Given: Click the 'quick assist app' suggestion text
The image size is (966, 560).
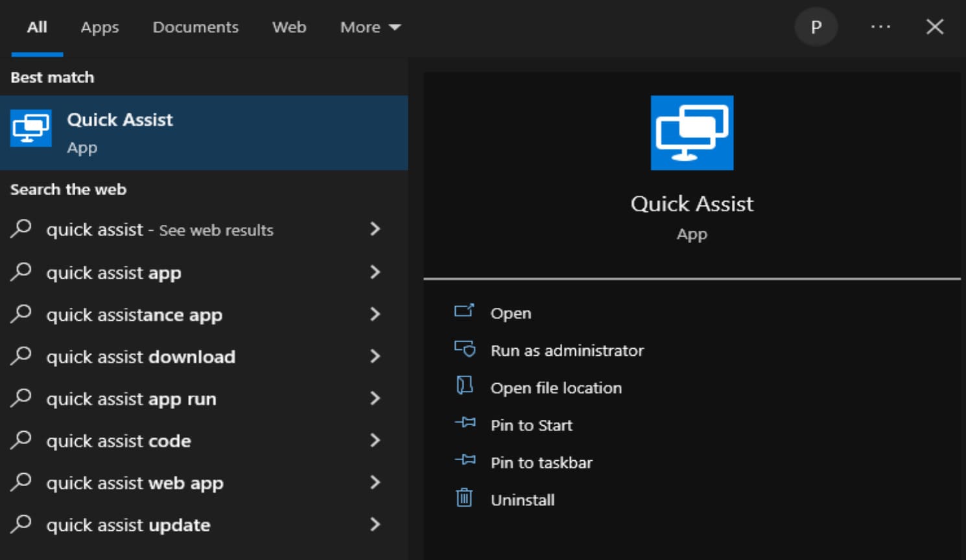Looking at the screenshot, I should [114, 273].
